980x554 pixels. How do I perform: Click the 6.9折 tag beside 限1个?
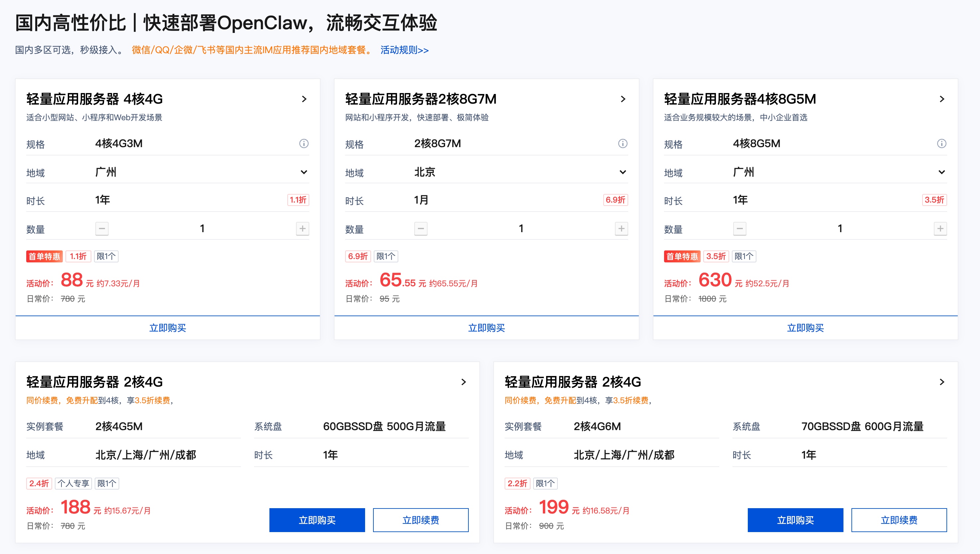[358, 256]
